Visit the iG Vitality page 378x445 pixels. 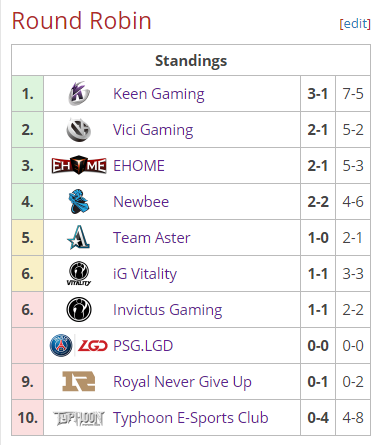145,274
